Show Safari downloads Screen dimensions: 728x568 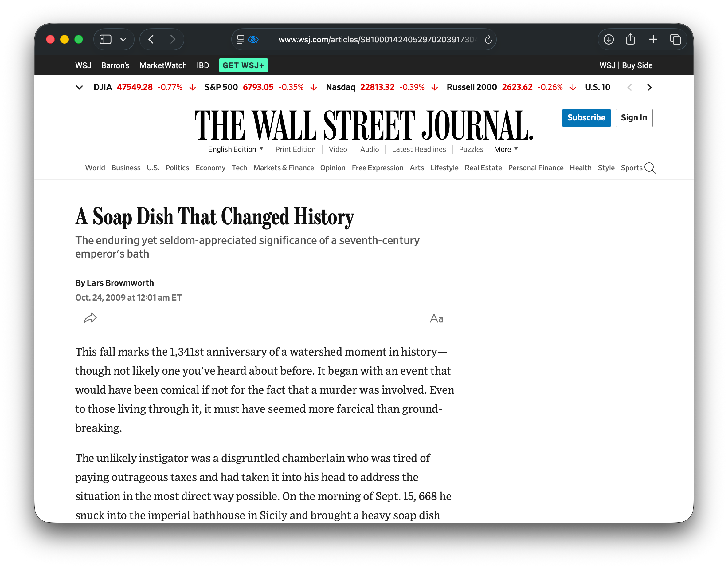[608, 39]
